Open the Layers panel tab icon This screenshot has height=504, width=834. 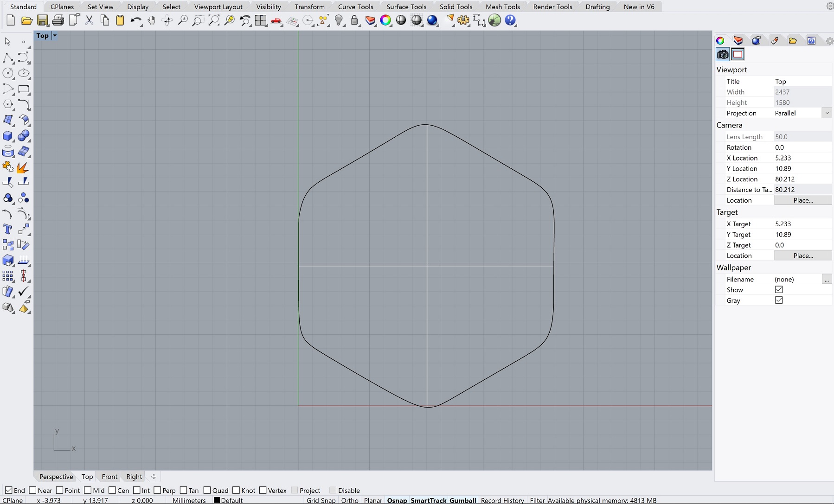(738, 40)
